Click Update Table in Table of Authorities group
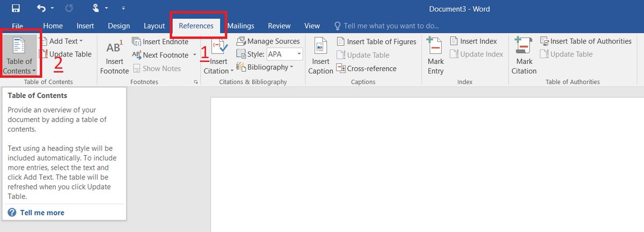The height and width of the screenshot is (232, 644). [566, 54]
